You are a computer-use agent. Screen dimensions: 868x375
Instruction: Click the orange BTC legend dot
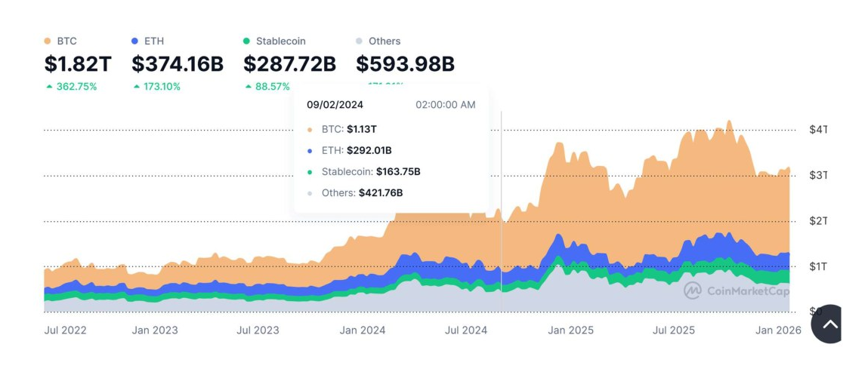tap(47, 41)
